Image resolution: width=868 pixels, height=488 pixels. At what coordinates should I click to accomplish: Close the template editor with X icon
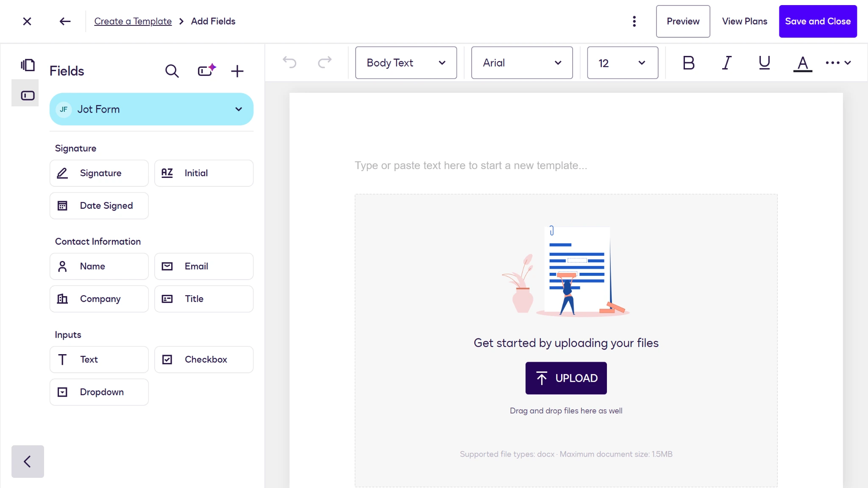pos(27,21)
